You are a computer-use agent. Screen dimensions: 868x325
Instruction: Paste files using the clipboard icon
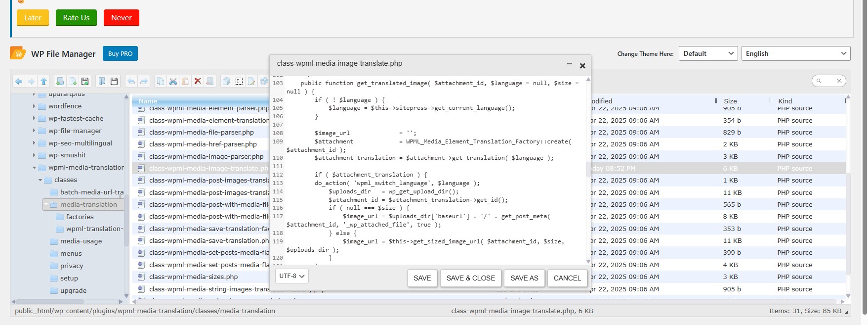point(185,81)
